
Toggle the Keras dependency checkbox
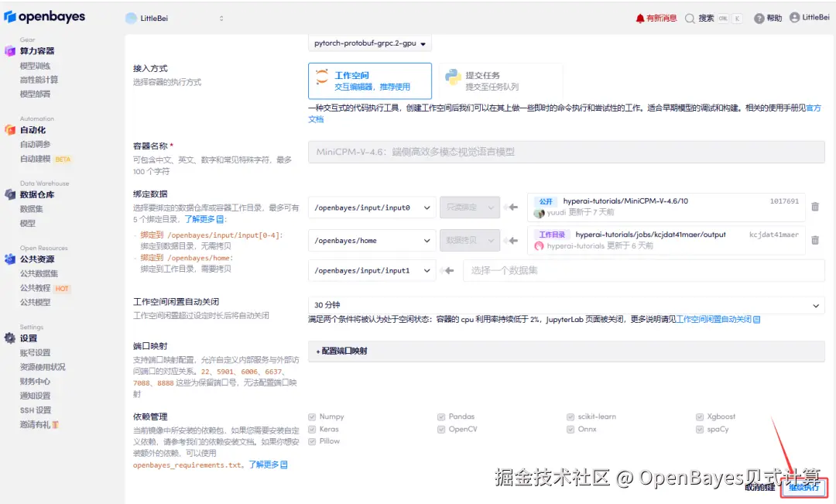[x=312, y=430]
